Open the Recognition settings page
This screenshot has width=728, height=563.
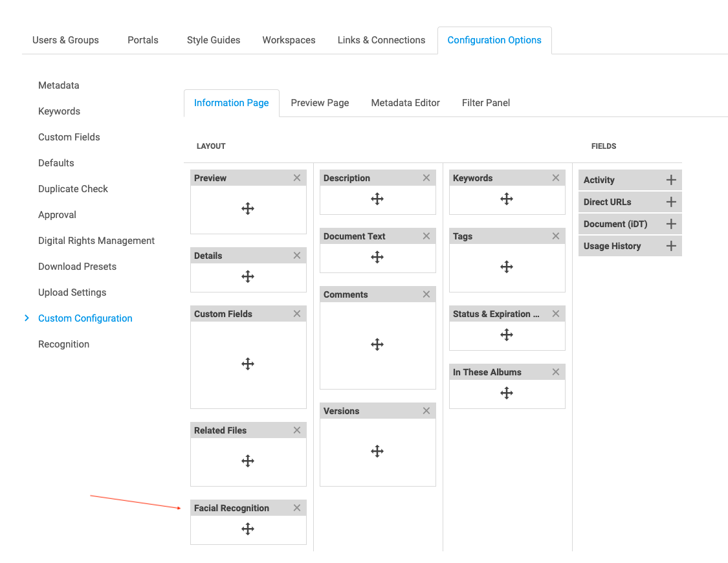(x=63, y=344)
